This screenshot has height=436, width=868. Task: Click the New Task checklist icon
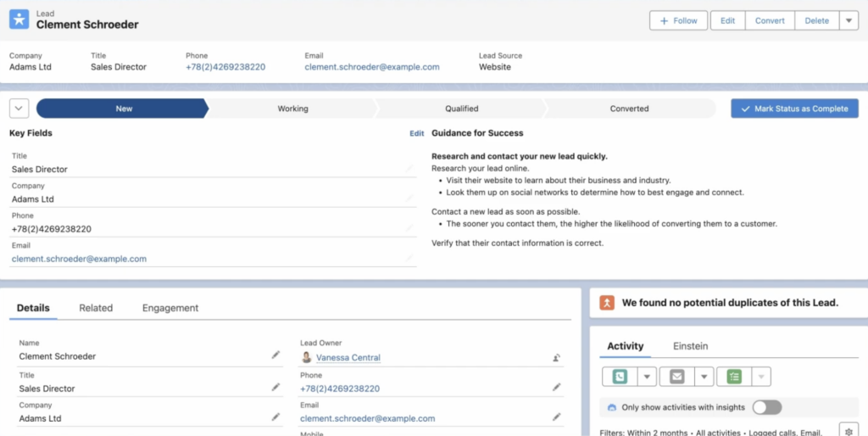734,377
